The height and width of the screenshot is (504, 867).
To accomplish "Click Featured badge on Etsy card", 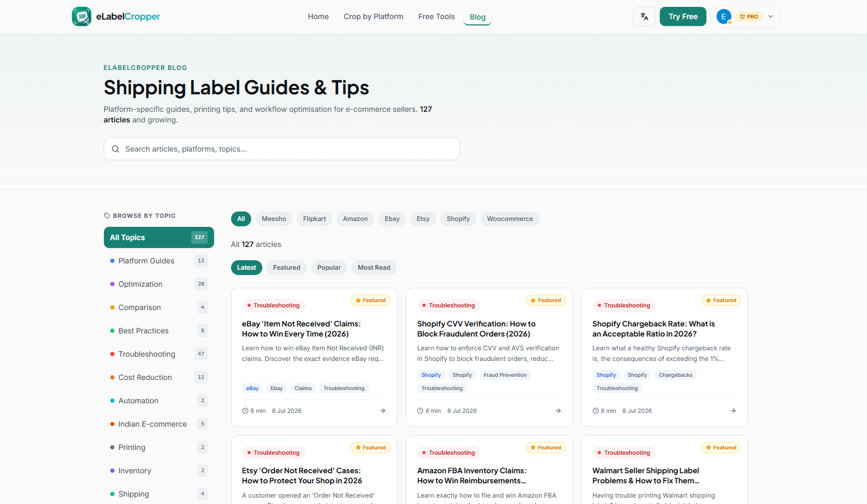I will [x=370, y=448].
